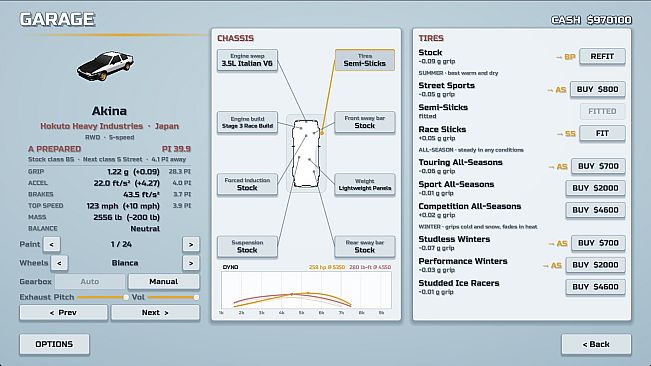Viewport: 651px width, 366px height.
Task: Click the Studded Ice Racers name
Action: [459, 283]
